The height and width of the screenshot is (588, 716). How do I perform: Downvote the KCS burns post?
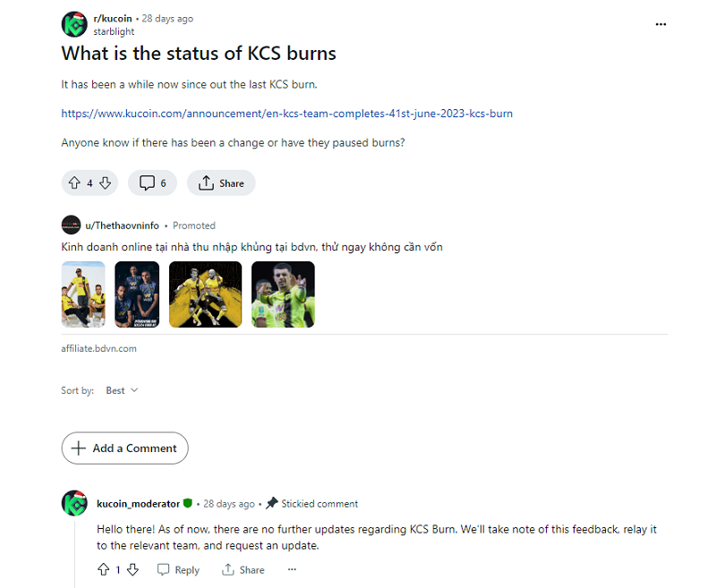pyautogui.click(x=105, y=183)
